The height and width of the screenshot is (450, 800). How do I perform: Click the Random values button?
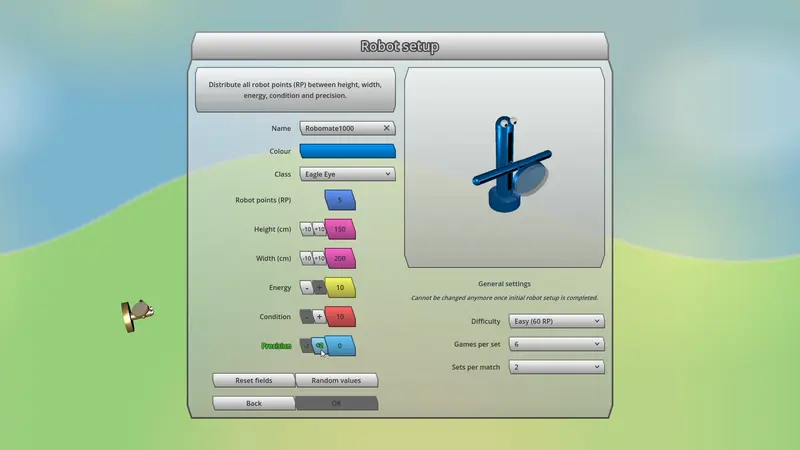pos(336,380)
